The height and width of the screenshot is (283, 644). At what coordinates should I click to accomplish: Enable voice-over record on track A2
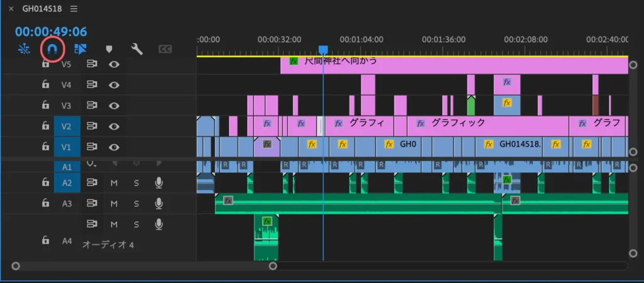click(x=159, y=182)
